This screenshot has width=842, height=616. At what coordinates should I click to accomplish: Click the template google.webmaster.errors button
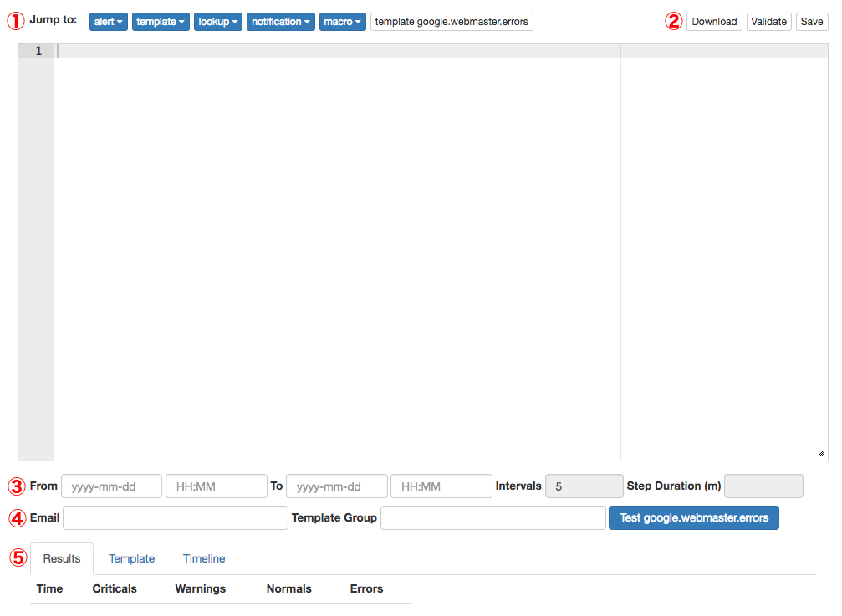click(x=452, y=22)
